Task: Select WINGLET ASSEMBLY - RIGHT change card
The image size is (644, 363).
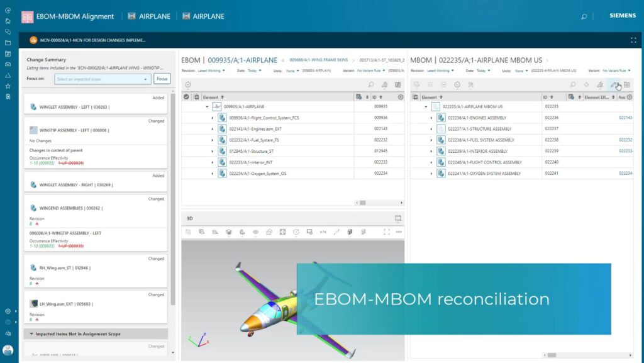Action: tap(96, 182)
